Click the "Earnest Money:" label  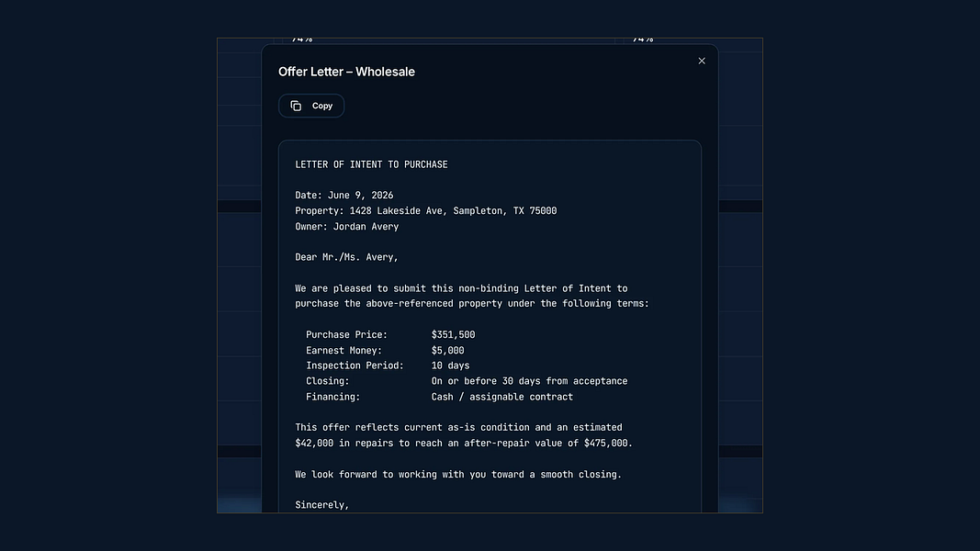coord(344,351)
